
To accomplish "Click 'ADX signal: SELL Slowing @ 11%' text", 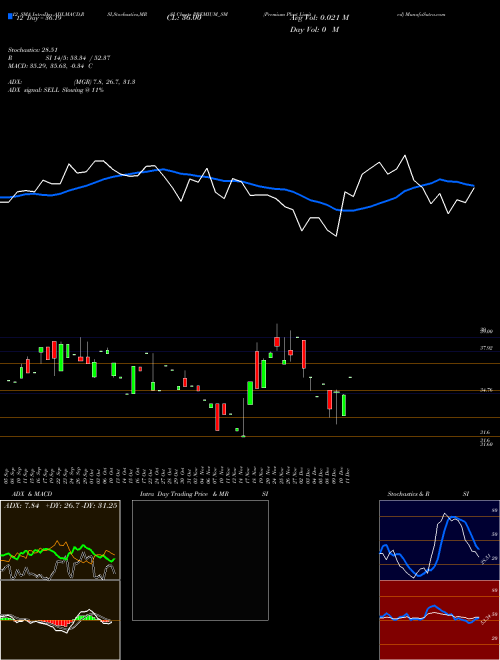I will (x=56, y=90).
